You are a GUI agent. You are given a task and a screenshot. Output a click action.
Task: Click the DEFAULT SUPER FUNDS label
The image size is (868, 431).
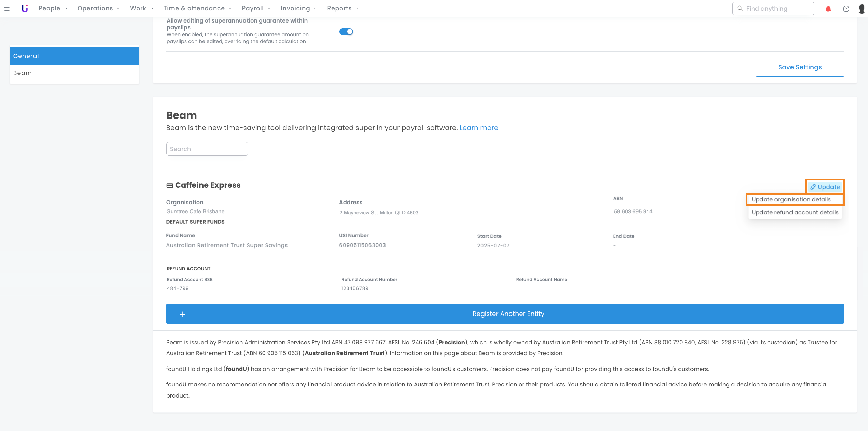point(195,222)
